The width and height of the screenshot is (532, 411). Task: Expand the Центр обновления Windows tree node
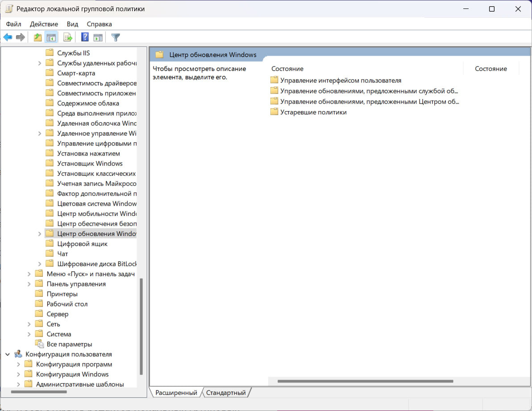[40, 234]
